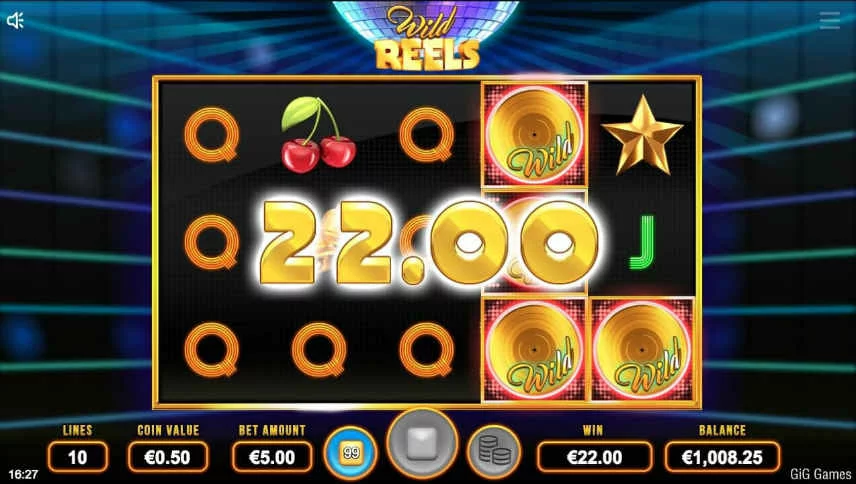Open the coin stack bet settings
The width and height of the screenshot is (856, 484).
pos(494,452)
